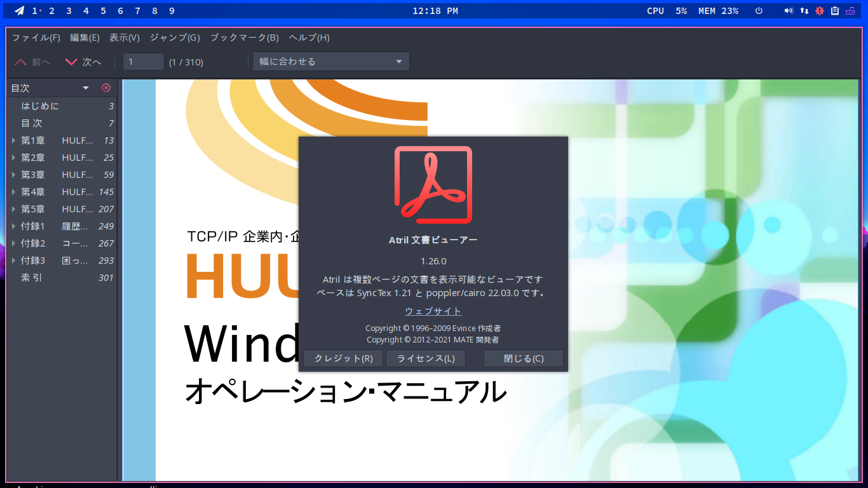The image size is (868, 488).
Task: Click the network up/down arrows icon
Action: click(x=804, y=11)
